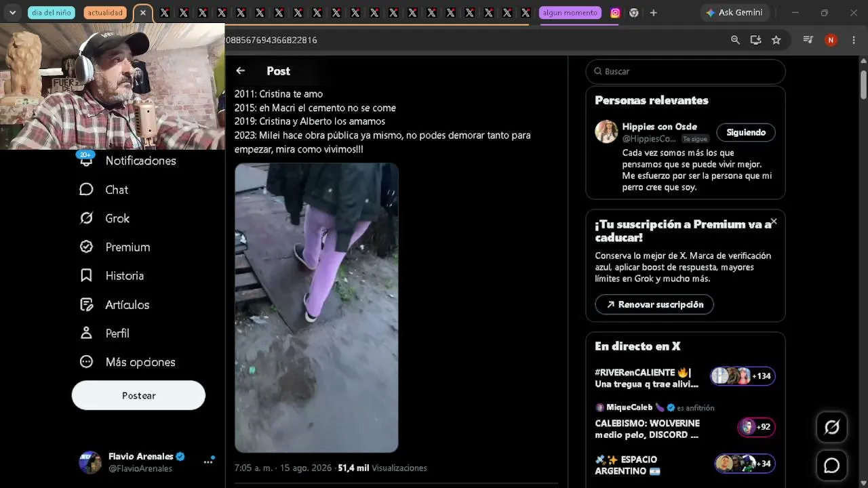Go back using the Post arrow
The image size is (868, 488).
pos(240,70)
